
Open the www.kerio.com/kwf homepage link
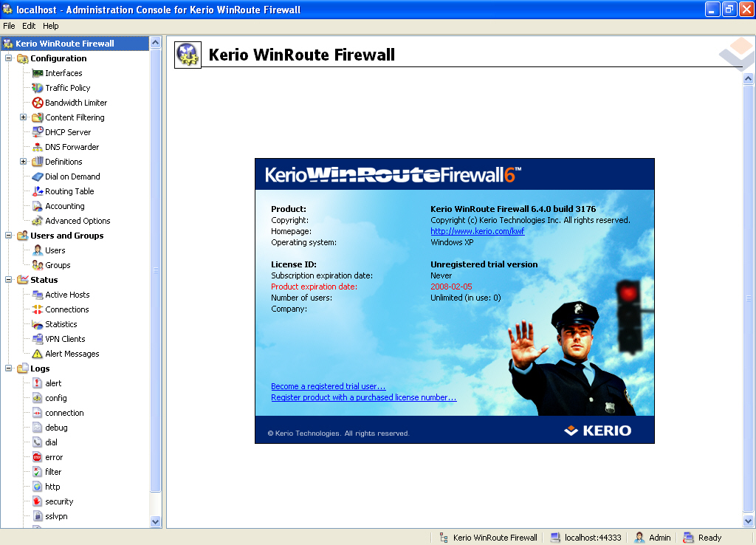point(478,231)
